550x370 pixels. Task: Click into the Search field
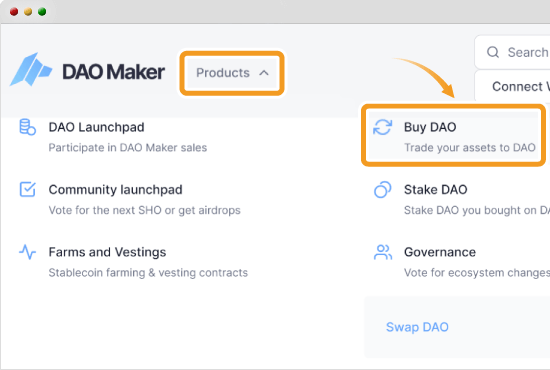(512, 52)
